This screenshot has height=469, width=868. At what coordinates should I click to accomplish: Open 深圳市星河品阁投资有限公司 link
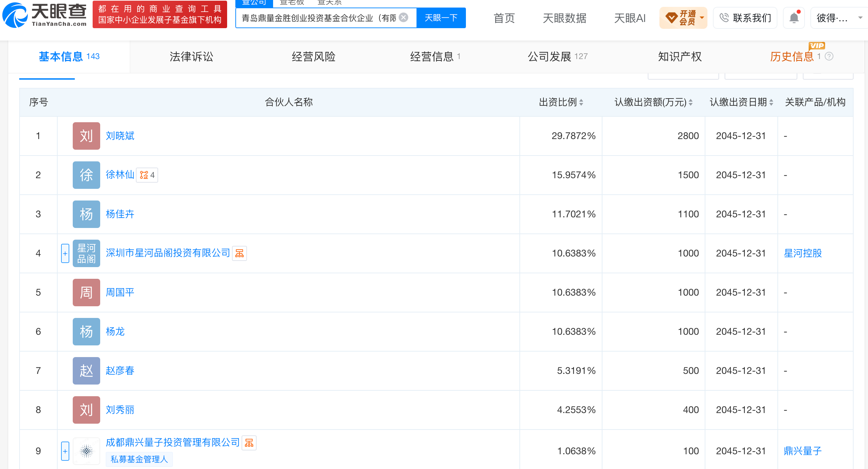click(x=168, y=253)
